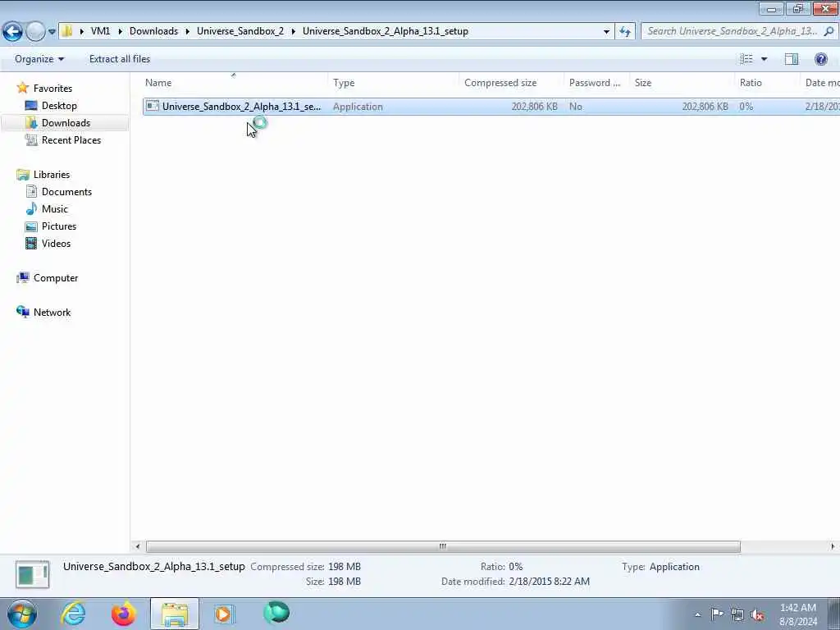Open Pictures library
The width and height of the screenshot is (840, 630).
59,226
